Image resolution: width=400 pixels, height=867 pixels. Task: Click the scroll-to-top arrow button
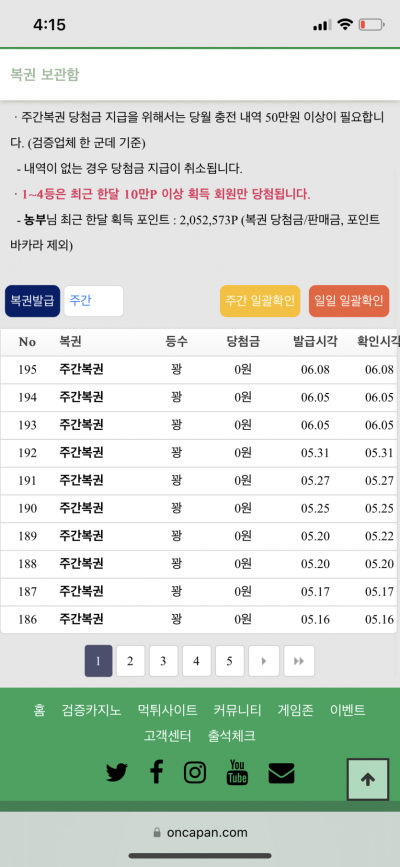coord(368,779)
